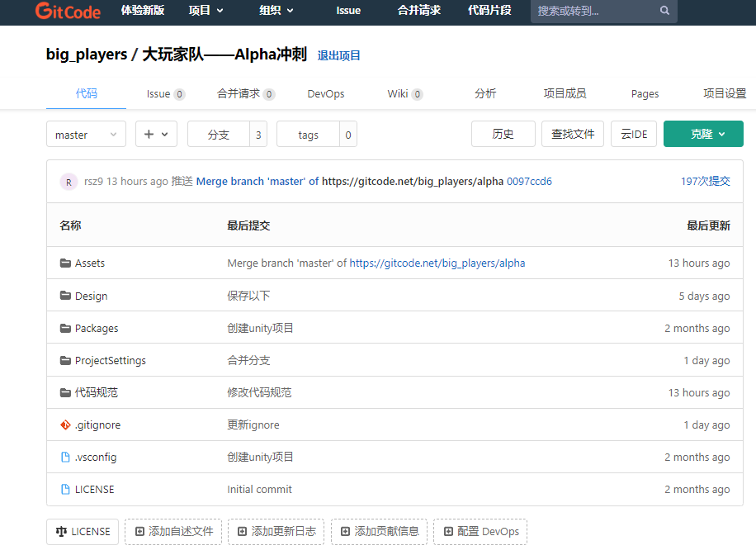The width and height of the screenshot is (756, 555).
Task: Open the master branch dropdown
Action: pyautogui.click(x=86, y=135)
